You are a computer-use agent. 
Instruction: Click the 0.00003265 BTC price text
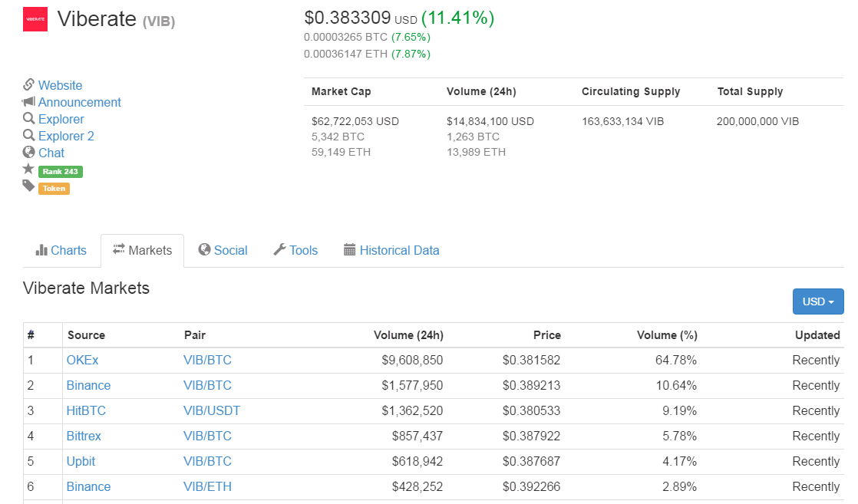[x=346, y=38]
